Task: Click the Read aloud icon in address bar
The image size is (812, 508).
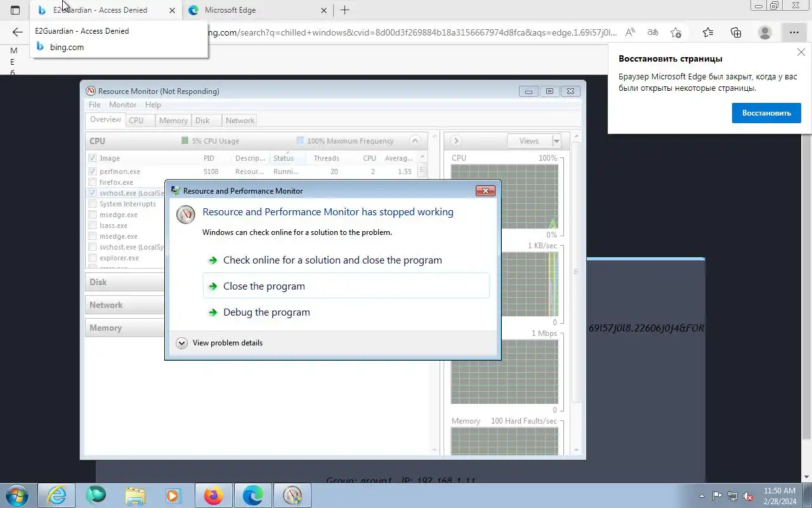Action: pos(630,32)
